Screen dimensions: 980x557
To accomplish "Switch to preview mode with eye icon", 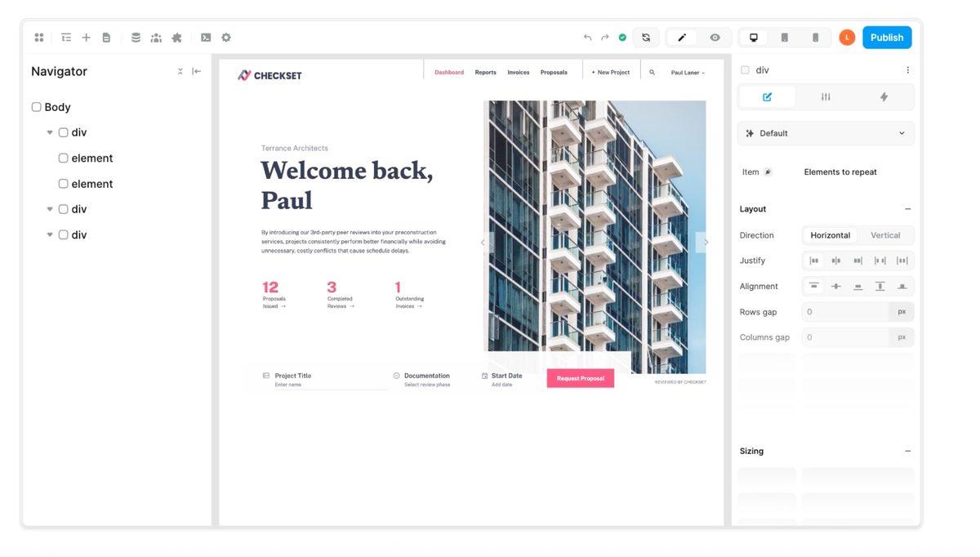I will click(x=715, y=38).
